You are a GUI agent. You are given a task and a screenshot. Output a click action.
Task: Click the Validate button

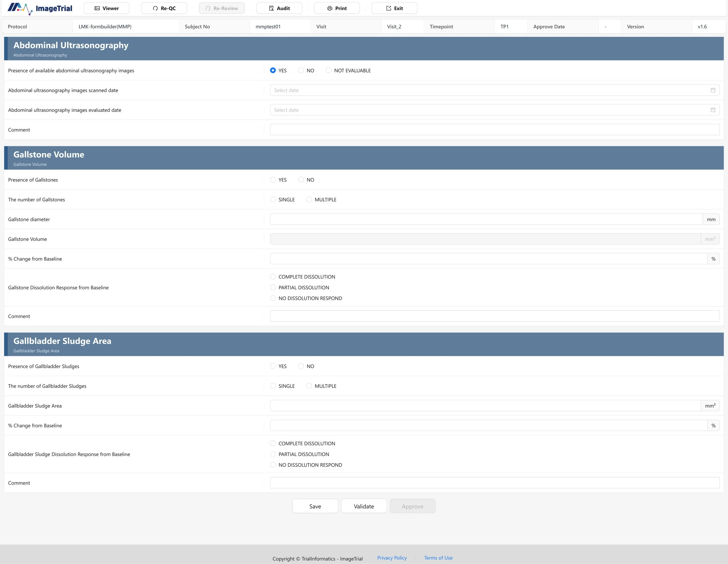coord(364,506)
